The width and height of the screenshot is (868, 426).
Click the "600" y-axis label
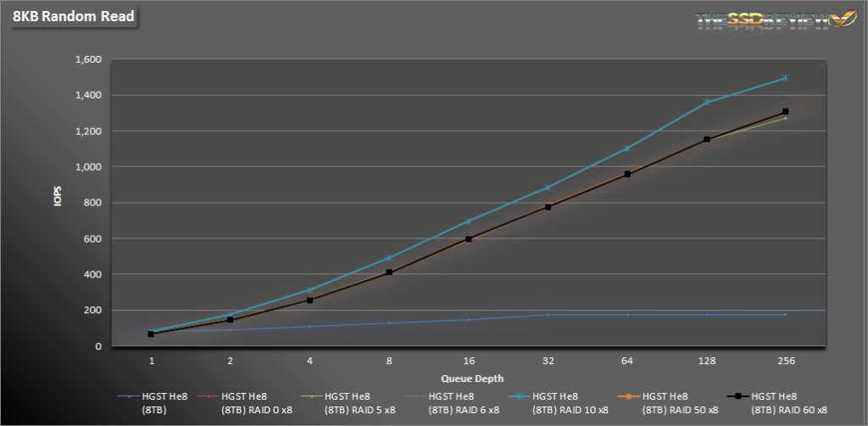[x=94, y=238]
